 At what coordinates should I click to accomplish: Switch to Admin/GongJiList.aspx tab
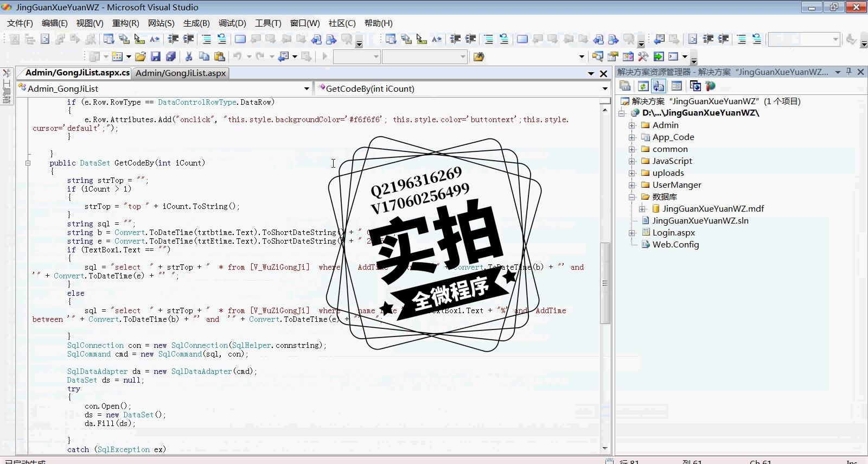181,73
